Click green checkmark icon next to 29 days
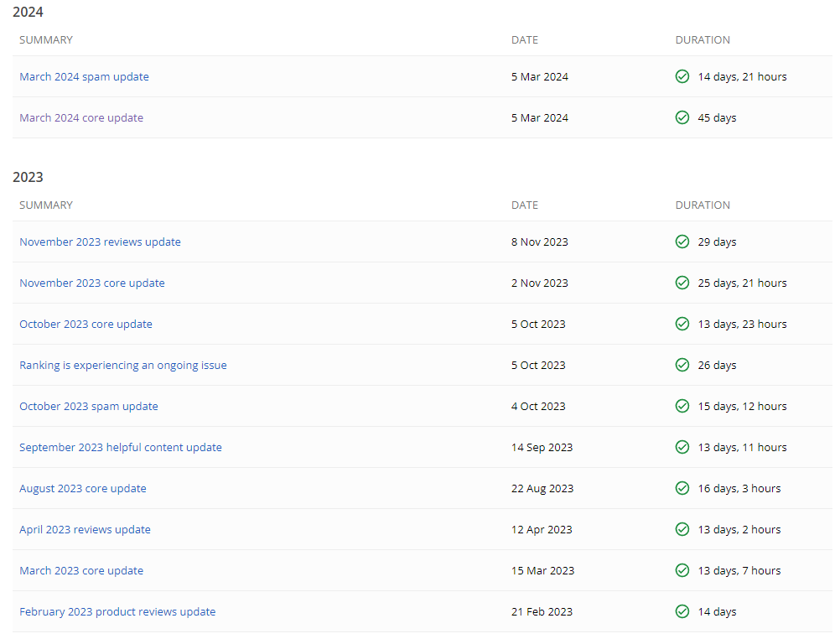The height and width of the screenshot is (639, 840). point(682,242)
